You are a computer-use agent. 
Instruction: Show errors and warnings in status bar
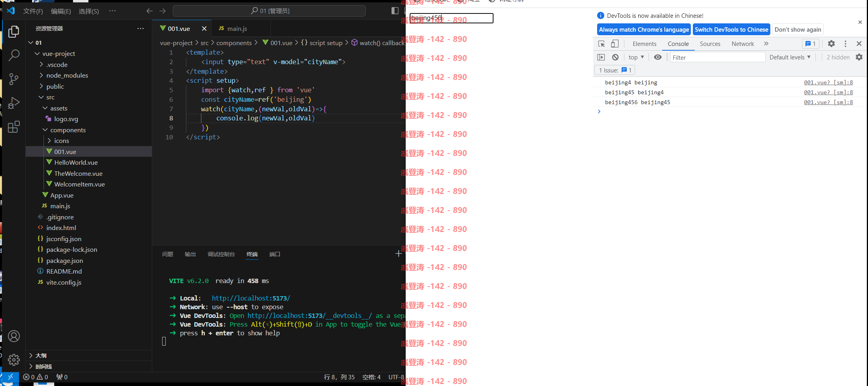(36, 377)
